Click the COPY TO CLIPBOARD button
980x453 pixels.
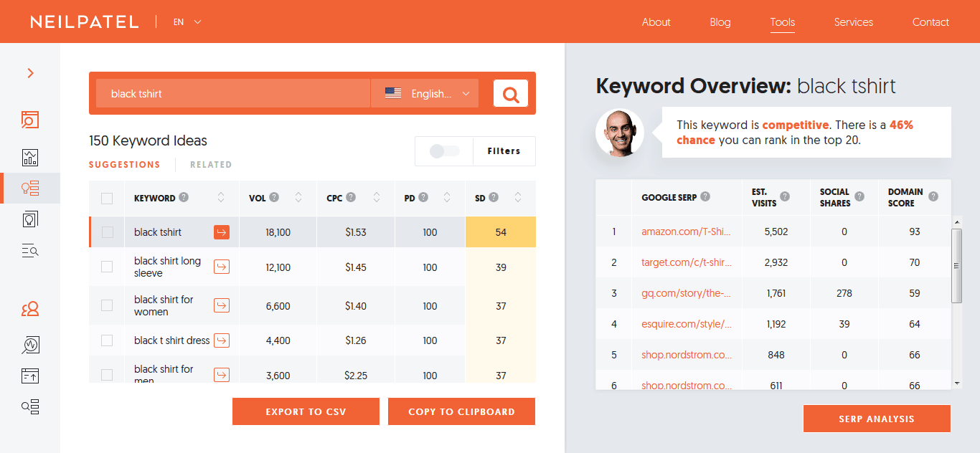click(x=461, y=411)
